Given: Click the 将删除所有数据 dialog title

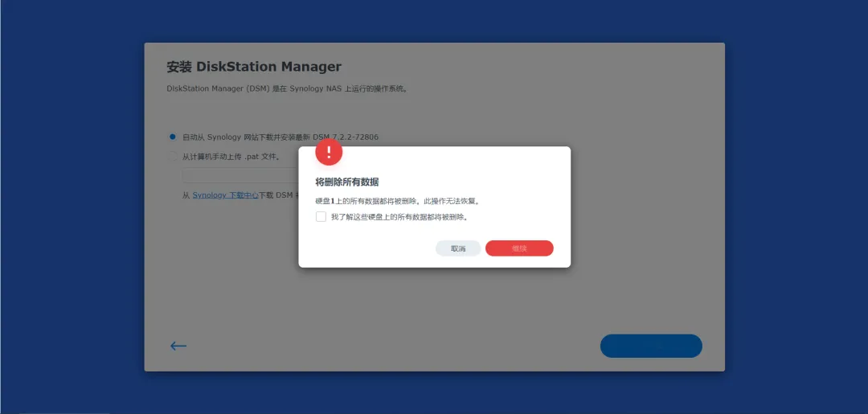Looking at the screenshot, I should click(x=347, y=182).
